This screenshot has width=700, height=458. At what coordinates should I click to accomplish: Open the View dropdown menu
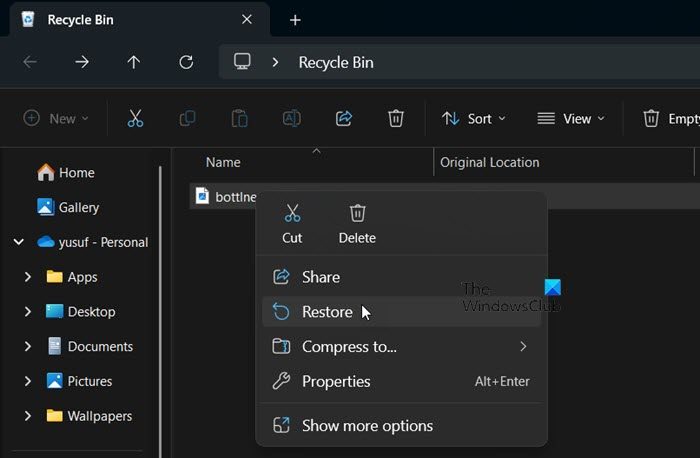(x=571, y=118)
